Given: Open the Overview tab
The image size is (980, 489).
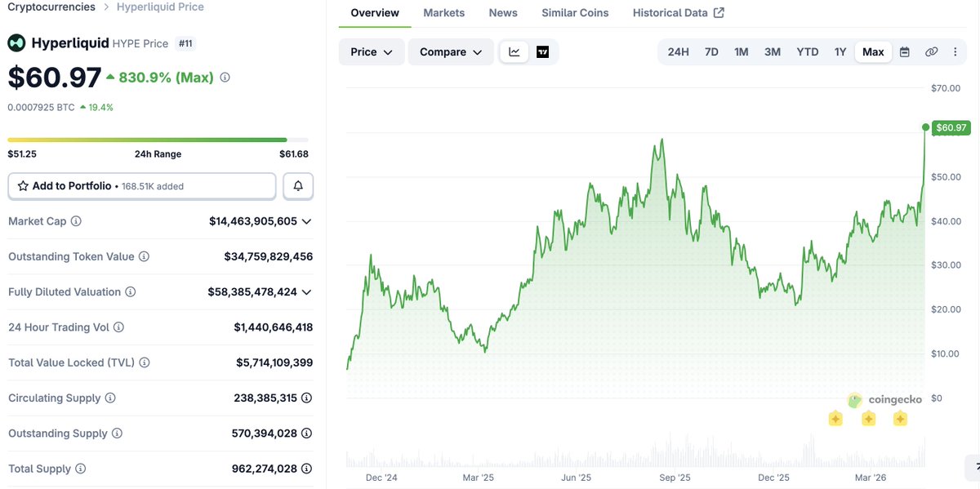Looking at the screenshot, I should [375, 13].
